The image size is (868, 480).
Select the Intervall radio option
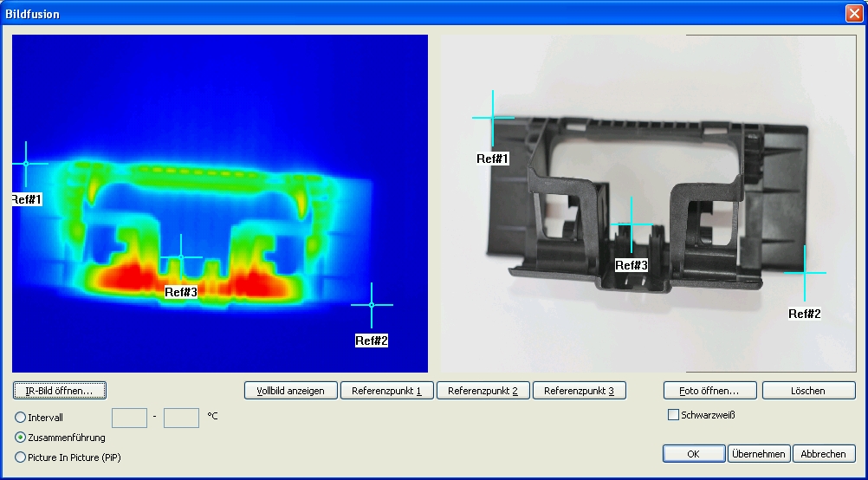(21, 418)
